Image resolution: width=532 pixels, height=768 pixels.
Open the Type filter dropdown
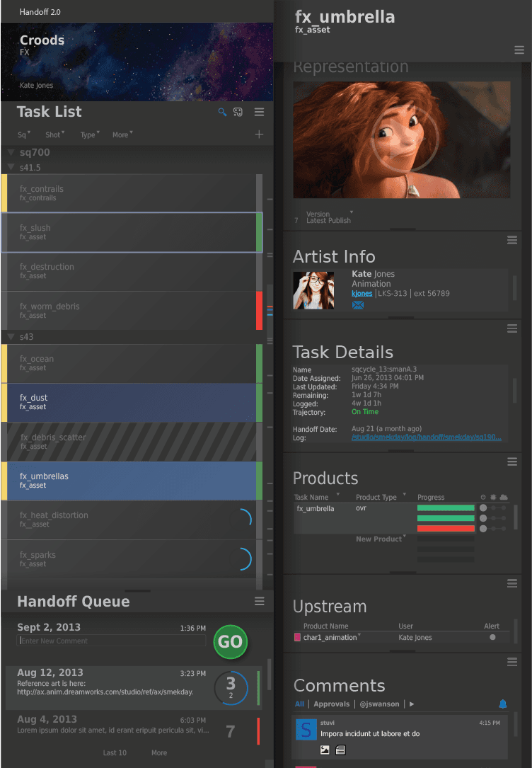coord(90,134)
